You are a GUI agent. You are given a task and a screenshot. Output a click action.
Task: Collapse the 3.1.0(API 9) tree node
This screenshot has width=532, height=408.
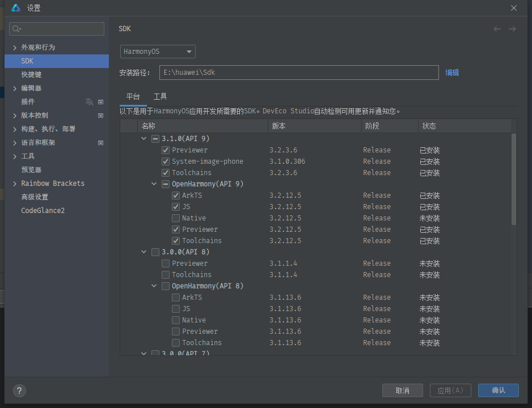point(144,139)
